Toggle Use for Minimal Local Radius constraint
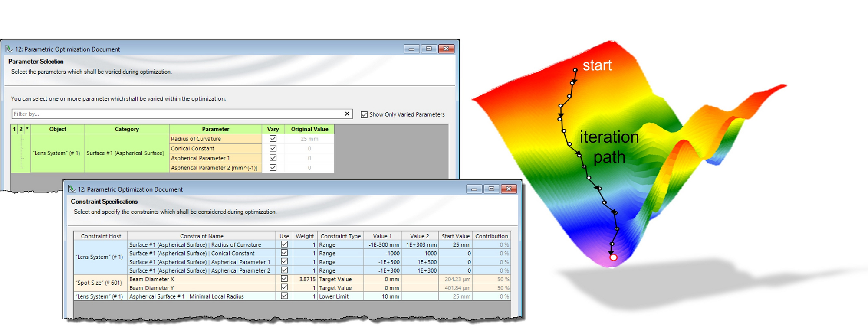This screenshot has width=868, height=329. point(284,296)
